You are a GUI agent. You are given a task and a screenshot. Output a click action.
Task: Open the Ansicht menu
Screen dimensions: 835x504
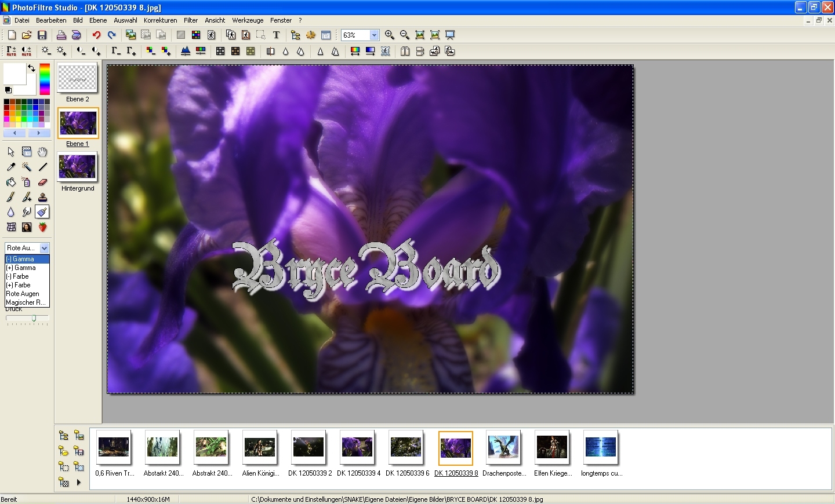point(215,20)
